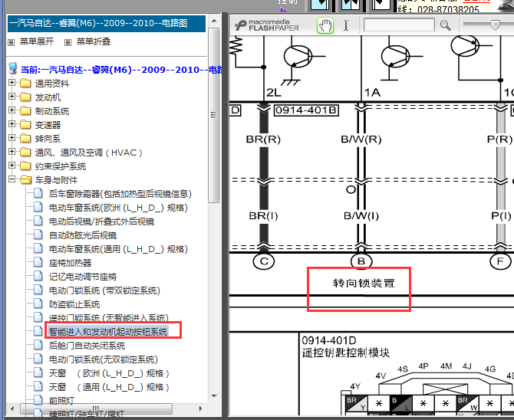Click the 转向系 folder icon
The image size is (514, 420).
[25, 138]
